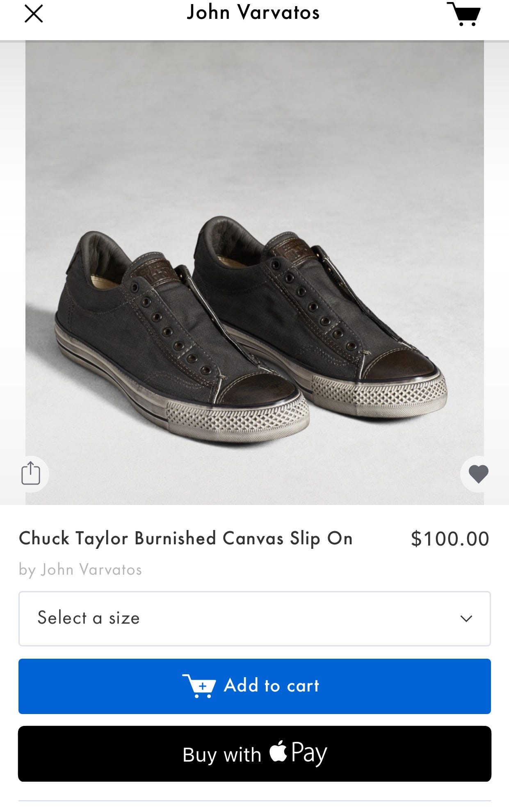Click the Chuck Taylor Burnished Canvas product title
The height and width of the screenshot is (812, 509).
point(186,539)
